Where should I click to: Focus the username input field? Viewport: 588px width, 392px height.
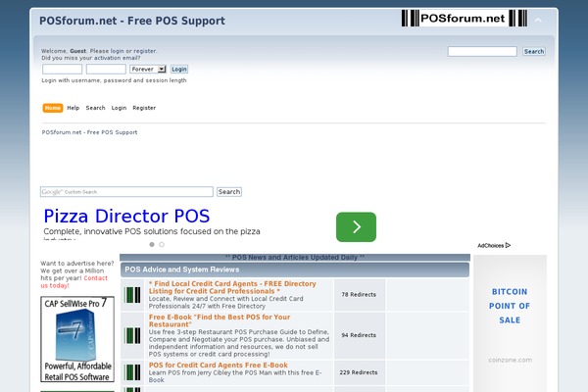(x=63, y=69)
